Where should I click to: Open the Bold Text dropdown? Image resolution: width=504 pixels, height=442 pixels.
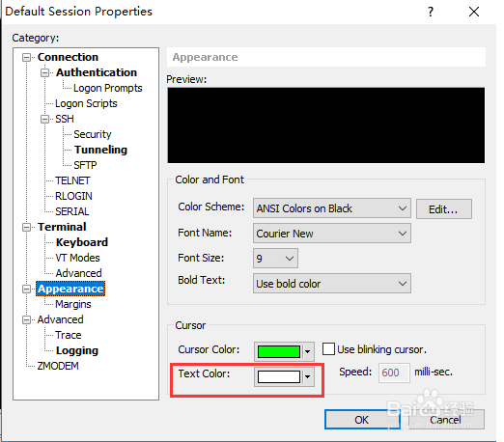[332, 284]
